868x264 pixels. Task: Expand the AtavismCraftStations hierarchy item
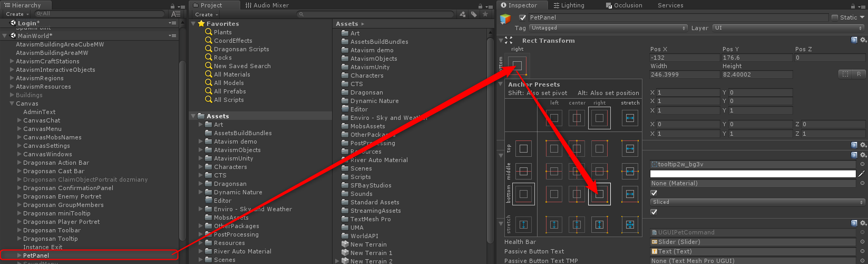[12, 61]
